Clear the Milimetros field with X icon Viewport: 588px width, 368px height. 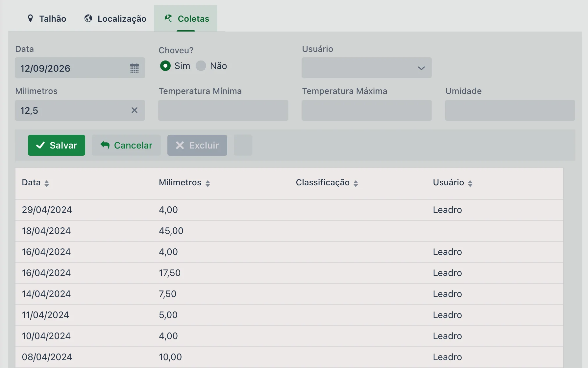click(135, 110)
